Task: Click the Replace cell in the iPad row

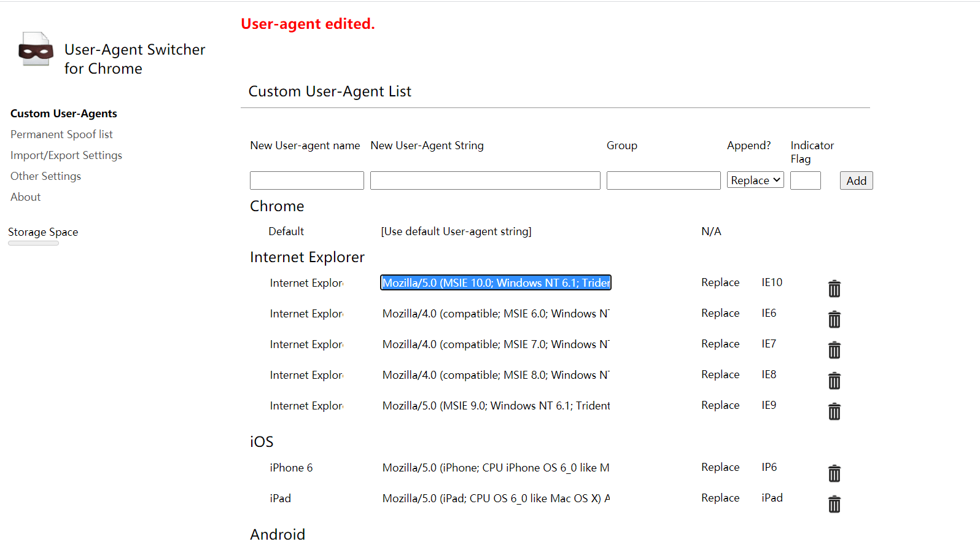Action: coord(720,498)
